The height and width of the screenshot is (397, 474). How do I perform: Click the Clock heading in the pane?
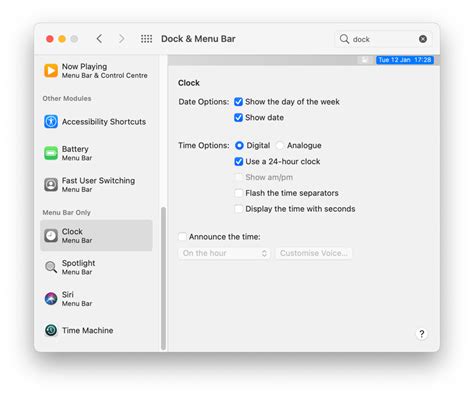tap(189, 83)
